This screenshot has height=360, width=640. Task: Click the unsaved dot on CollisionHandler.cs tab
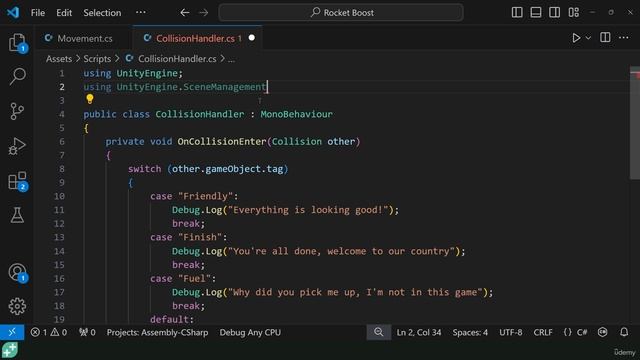pyautogui.click(x=252, y=38)
